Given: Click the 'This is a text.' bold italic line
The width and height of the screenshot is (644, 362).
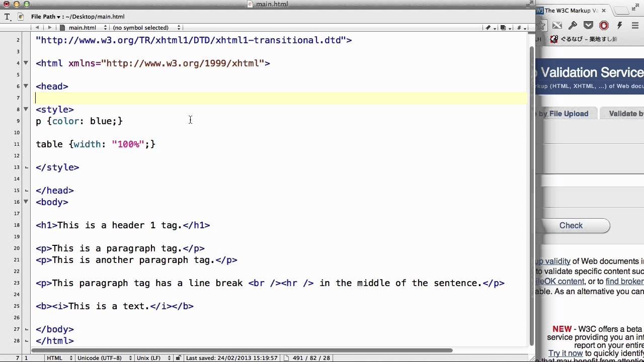Looking at the screenshot, I should 115,306.
